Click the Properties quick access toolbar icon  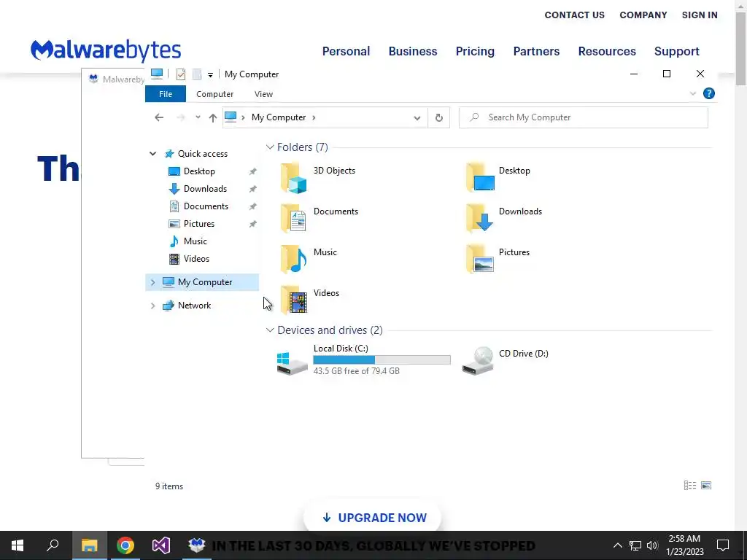pyautogui.click(x=181, y=74)
